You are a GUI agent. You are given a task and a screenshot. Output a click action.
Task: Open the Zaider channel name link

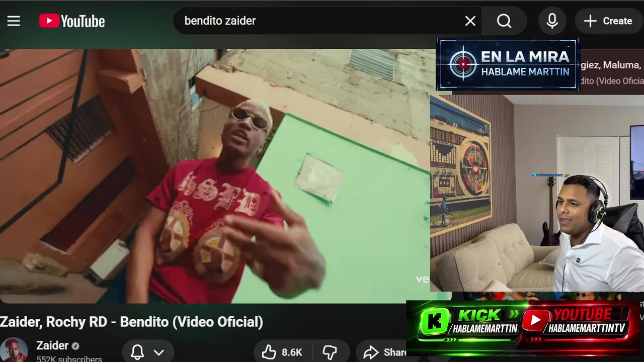(52, 345)
